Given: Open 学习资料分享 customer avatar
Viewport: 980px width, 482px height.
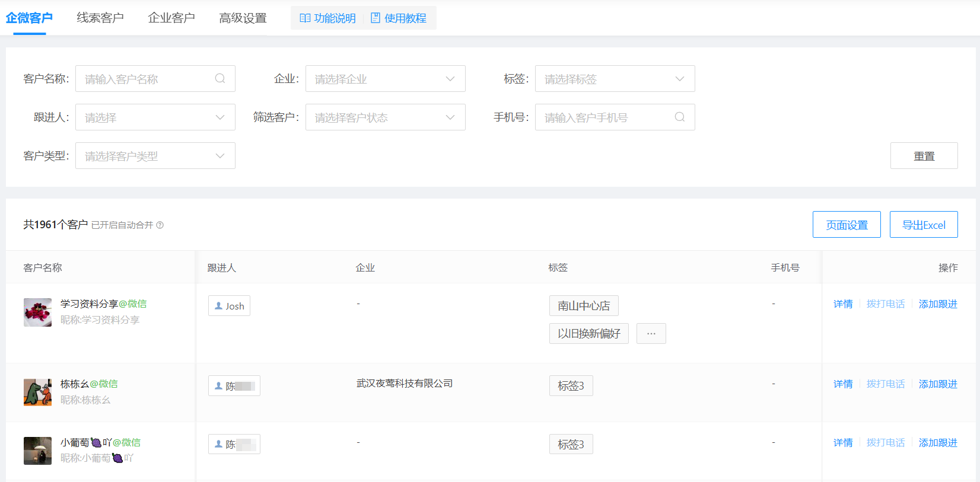Looking at the screenshot, I should pyautogui.click(x=37, y=312).
